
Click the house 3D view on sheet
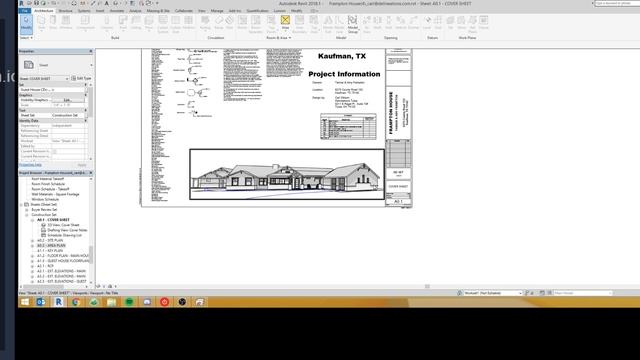pos(287,174)
